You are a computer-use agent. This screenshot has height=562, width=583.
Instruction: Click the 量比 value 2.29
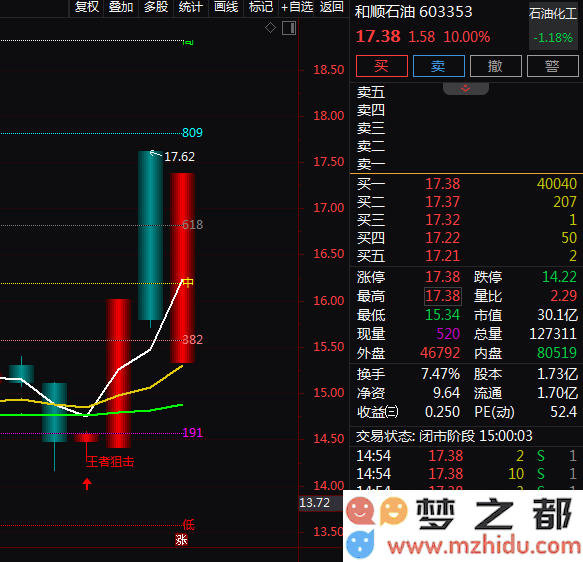click(564, 296)
